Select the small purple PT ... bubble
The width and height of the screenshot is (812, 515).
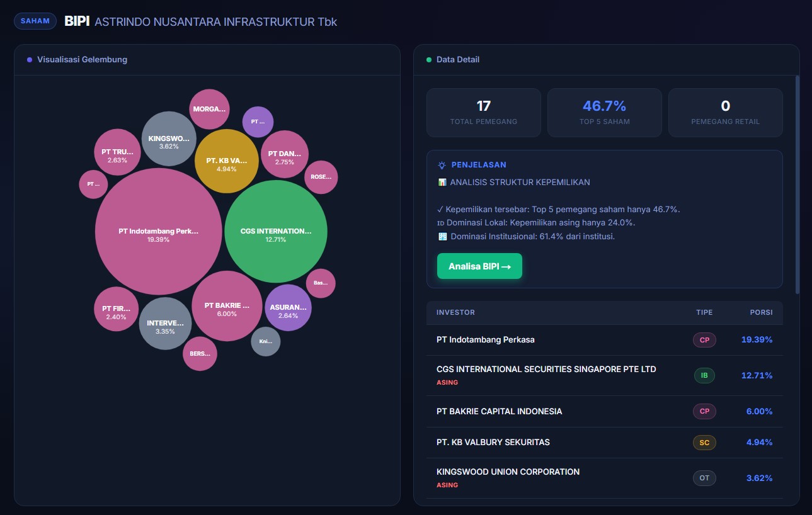click(x=258, y=122)
